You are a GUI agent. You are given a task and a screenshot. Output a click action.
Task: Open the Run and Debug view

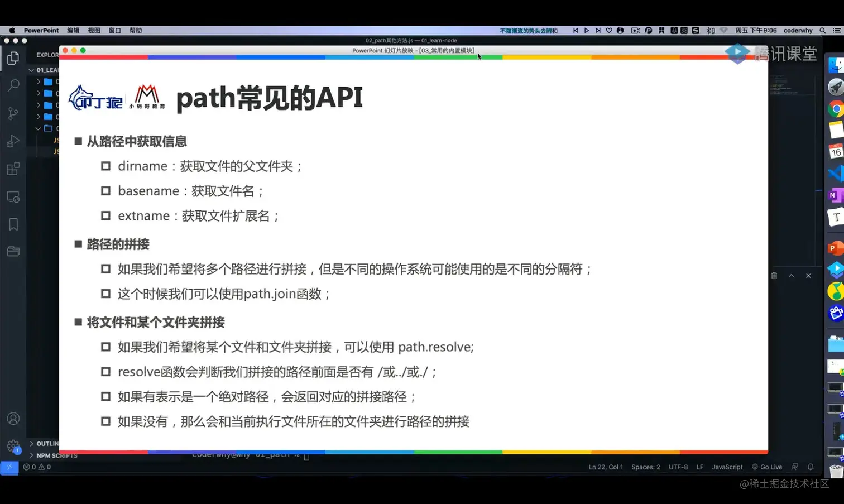[x=13, y=141]
